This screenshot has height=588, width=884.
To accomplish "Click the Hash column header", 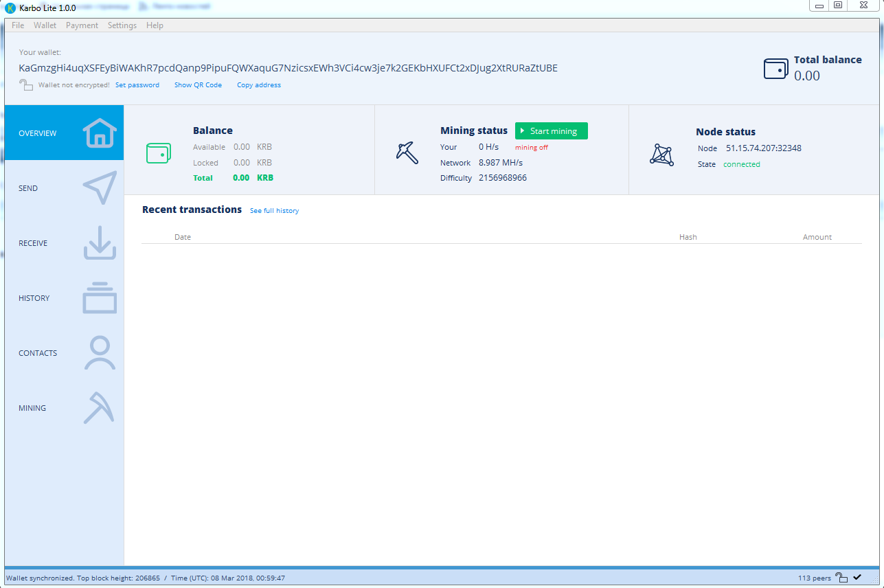I will 688,237.
